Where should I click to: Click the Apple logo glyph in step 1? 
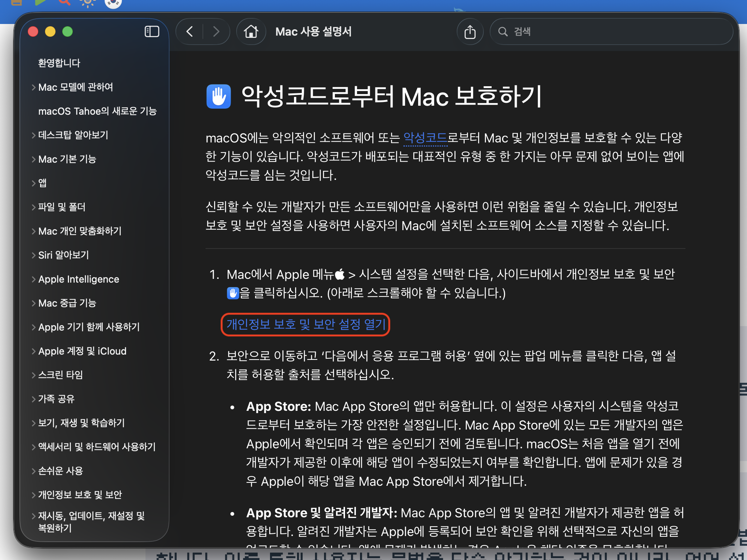[x=340, y=274]
